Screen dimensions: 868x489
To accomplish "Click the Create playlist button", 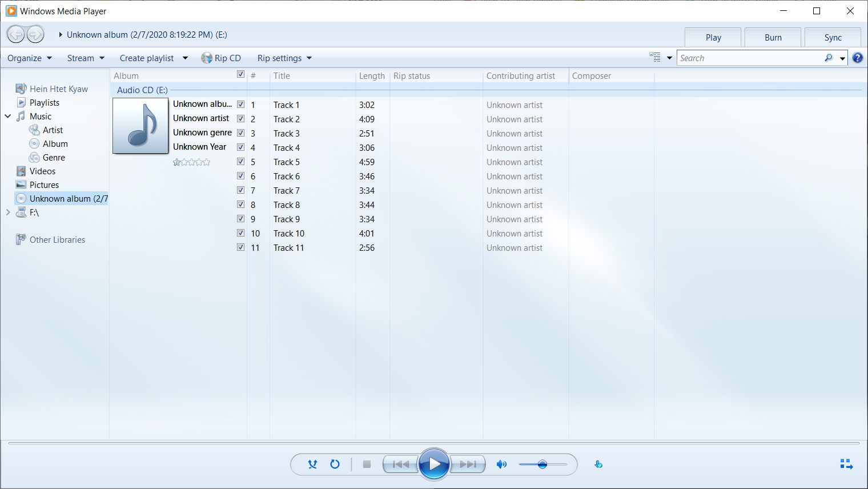I will 147,58.
